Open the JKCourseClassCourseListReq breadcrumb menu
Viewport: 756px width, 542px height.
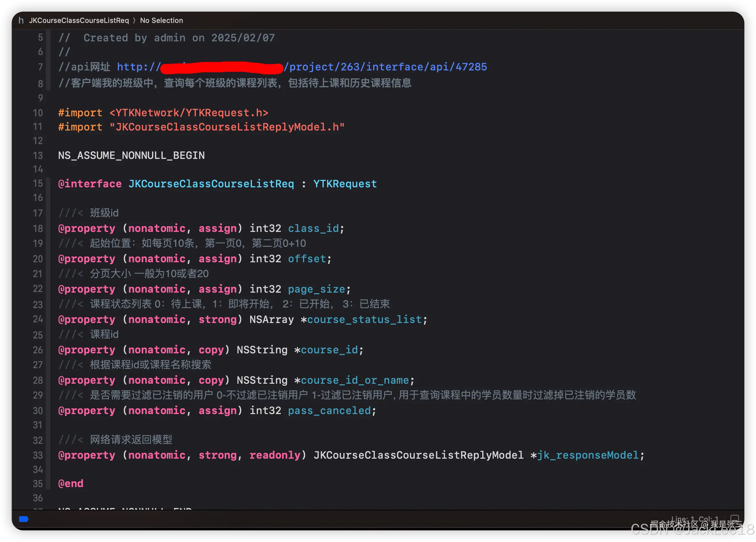(79, 20)
